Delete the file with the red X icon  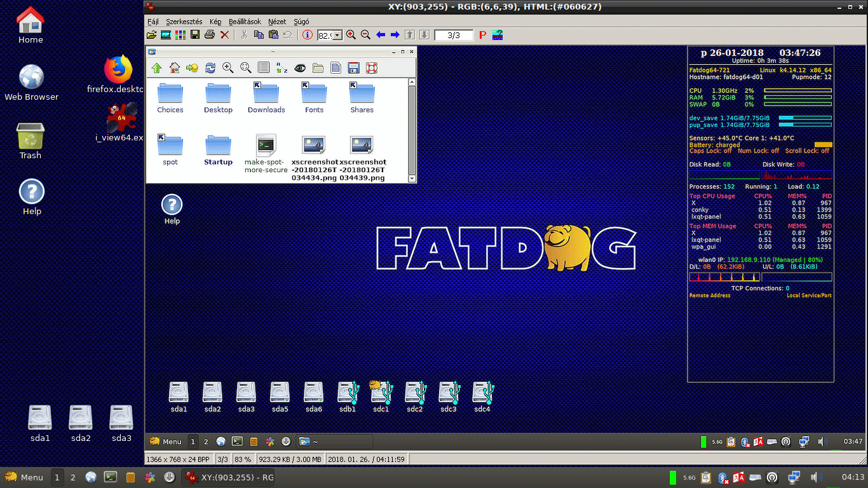(x=224, y=35)
